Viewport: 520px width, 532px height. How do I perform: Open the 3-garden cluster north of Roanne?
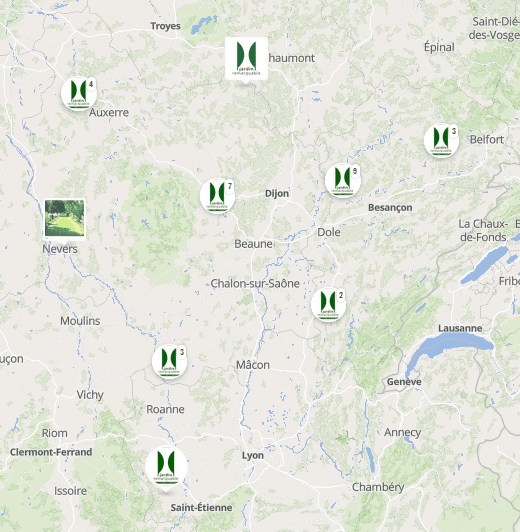(x=170, y=361)
